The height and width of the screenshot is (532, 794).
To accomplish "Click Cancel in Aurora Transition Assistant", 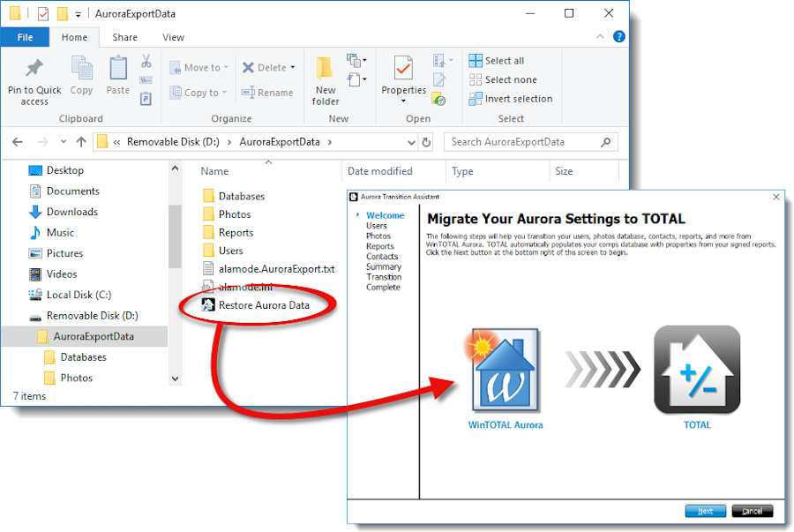I will pyautogui.click(x=753, y=511).
